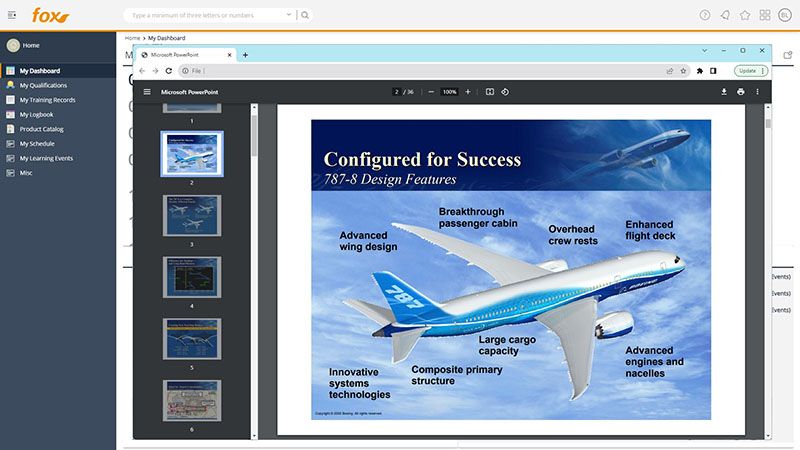This screenshot has width=800, height=450.
Task: Toggle the browser side panel
Action: pyautogui.click(x=713, y=71)
